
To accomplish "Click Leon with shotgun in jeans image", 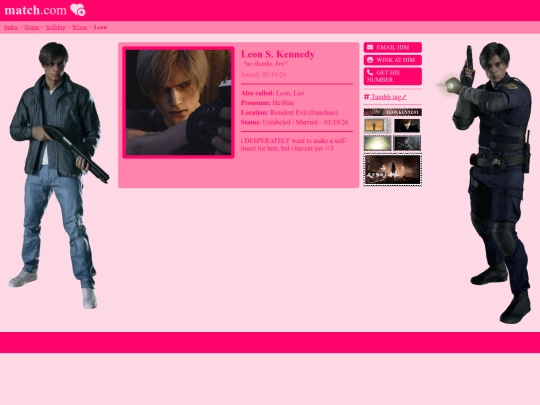I will [x=58, y=175].
